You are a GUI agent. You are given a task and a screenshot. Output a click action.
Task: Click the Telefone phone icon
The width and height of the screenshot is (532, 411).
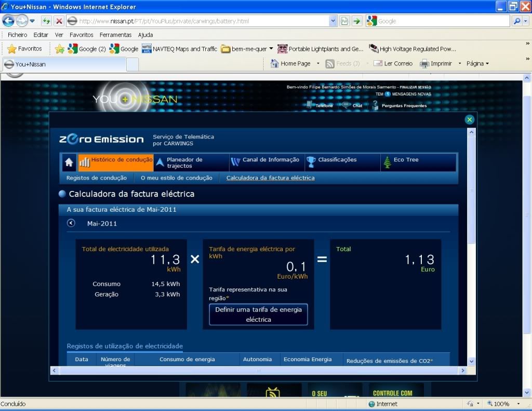(309, 105)
